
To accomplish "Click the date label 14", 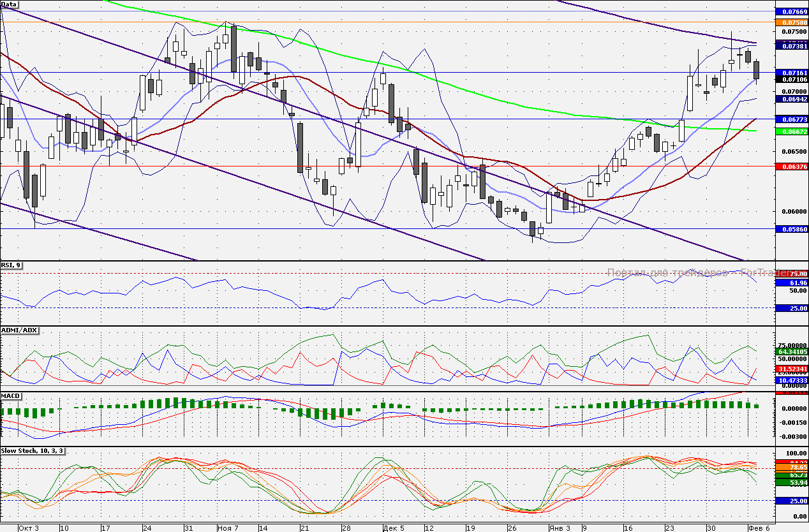I will click(x=262, y=528).
